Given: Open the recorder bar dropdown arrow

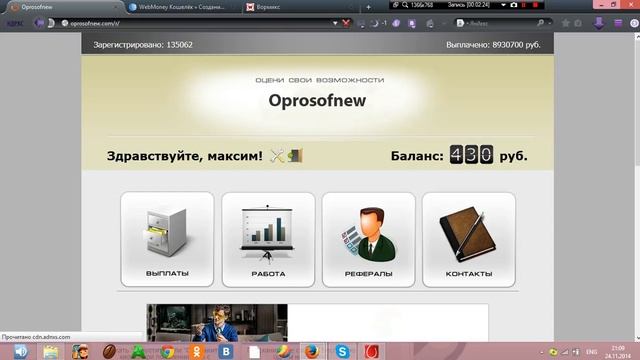Looking at the screenshot, I should (x=503, y=5).
